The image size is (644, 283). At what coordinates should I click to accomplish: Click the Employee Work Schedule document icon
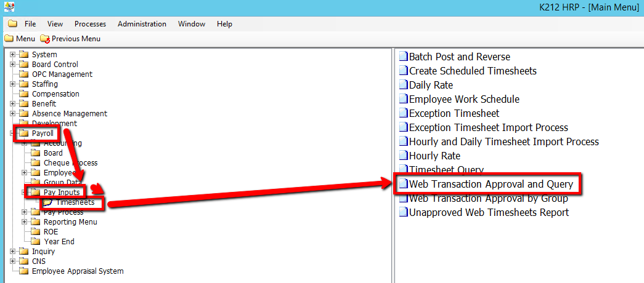pyautogui.click(x=404, y=99)
